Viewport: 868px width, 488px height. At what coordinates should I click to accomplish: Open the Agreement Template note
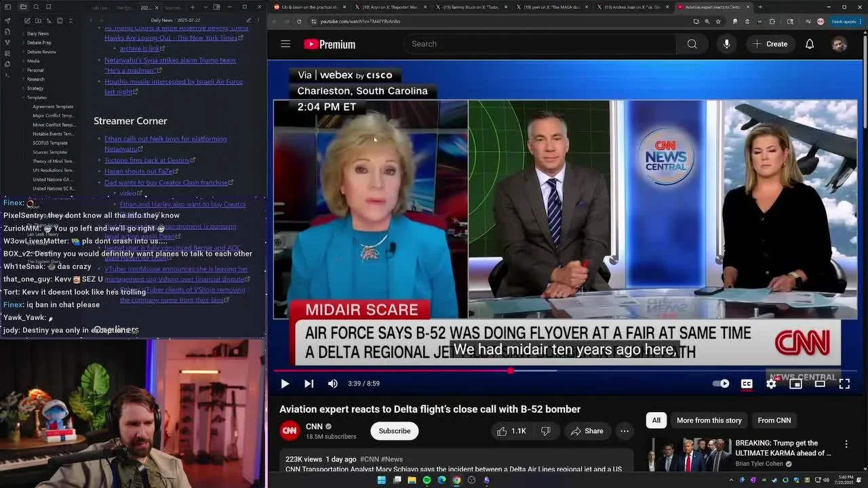[53, 106]
